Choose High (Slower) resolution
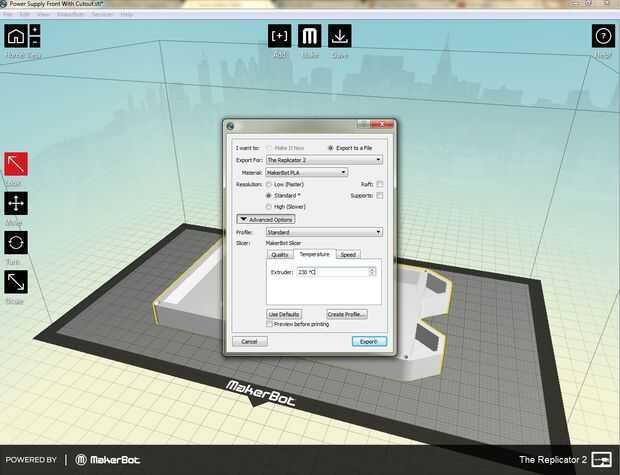The width and height of the screenshot is (620, 475). [269, 206]
